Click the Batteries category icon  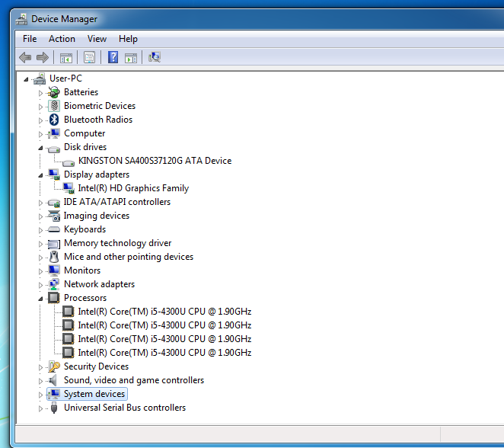point(54,92)
